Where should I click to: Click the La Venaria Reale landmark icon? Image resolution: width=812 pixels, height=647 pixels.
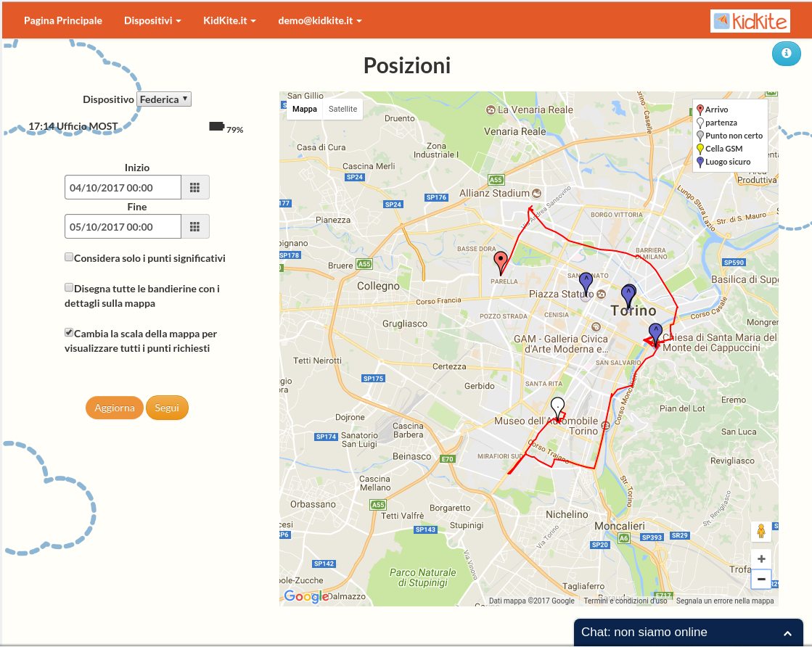(491, 110)
